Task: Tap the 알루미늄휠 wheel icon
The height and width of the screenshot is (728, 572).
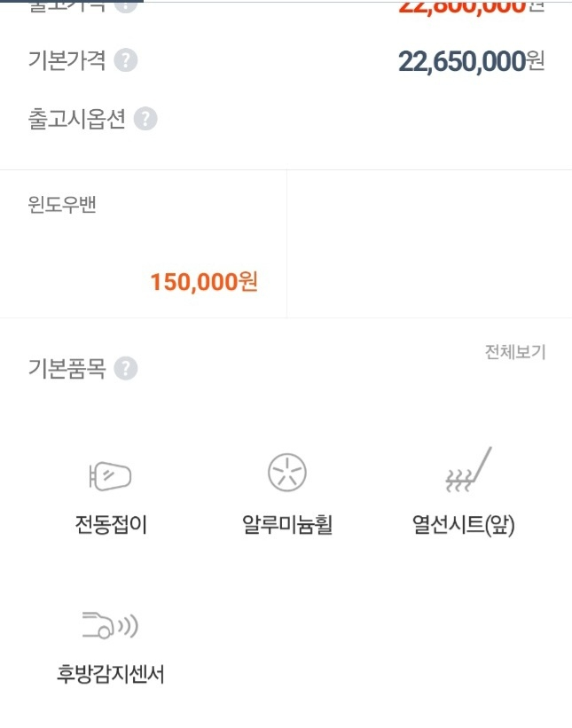Action: pyautogui.click(x=287, y=473)
